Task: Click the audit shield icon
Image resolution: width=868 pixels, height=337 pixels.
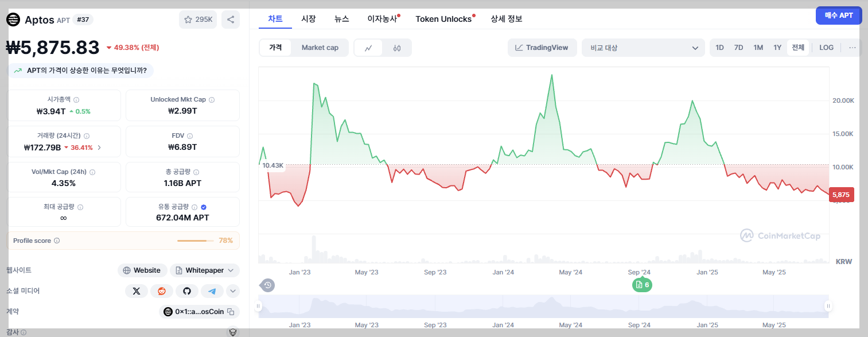Action: click(x=233, y=332)
